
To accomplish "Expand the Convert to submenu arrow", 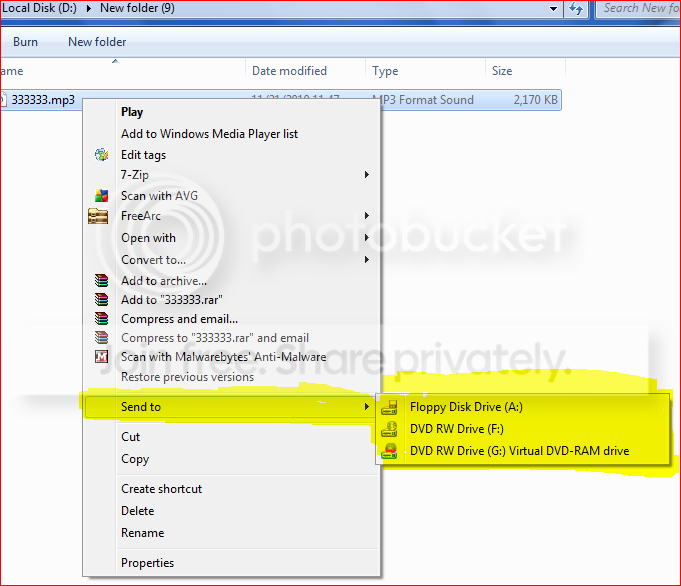I will [367, 260].
